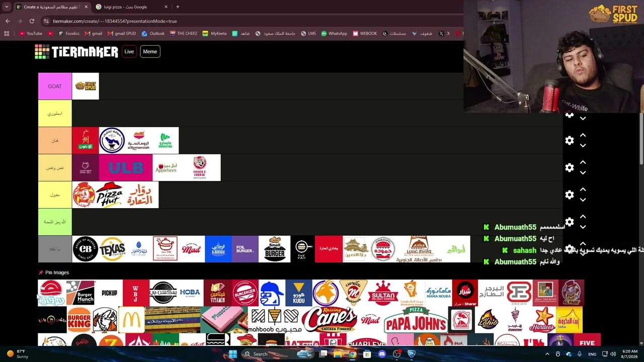
Task: Open settings gear for the الله يعز النعمة tier
Action: [569, 222]
